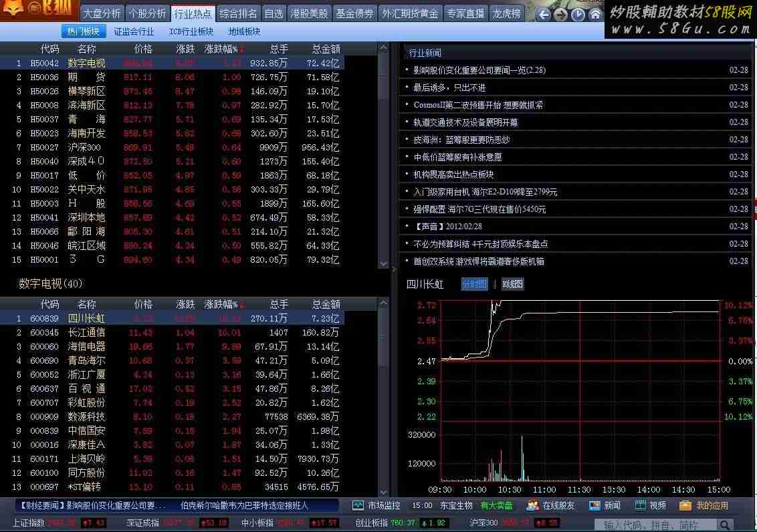Switch chart to K线图 view
Image resolution: width=757 pixels, height=532 pixels.
pos(512,284)
